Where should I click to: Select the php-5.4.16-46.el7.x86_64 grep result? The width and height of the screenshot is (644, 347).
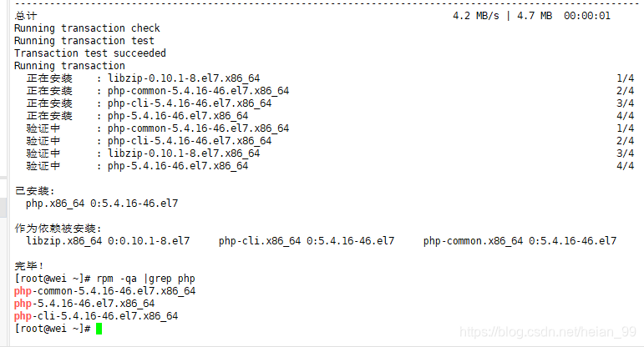[x=84, y=304]
